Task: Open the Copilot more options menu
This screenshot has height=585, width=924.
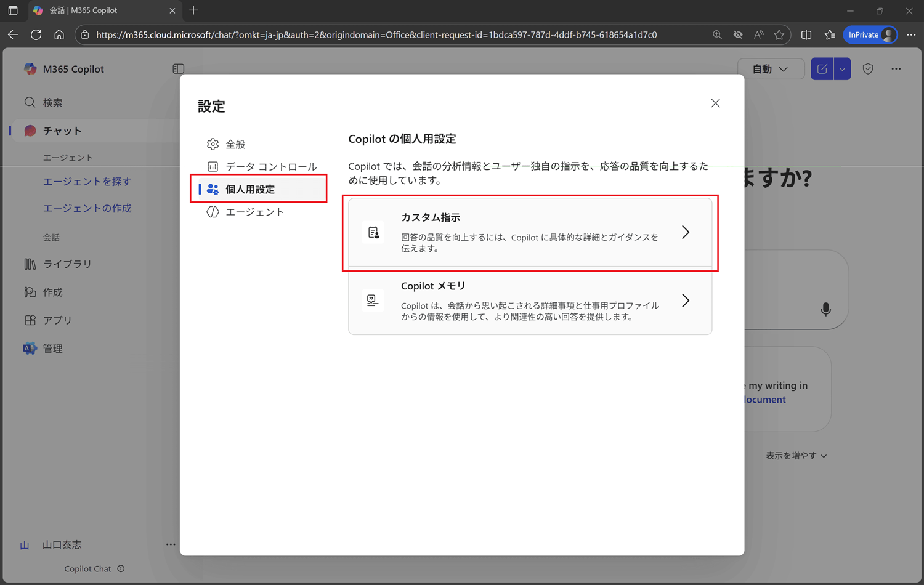Action: tap(896, 69)
